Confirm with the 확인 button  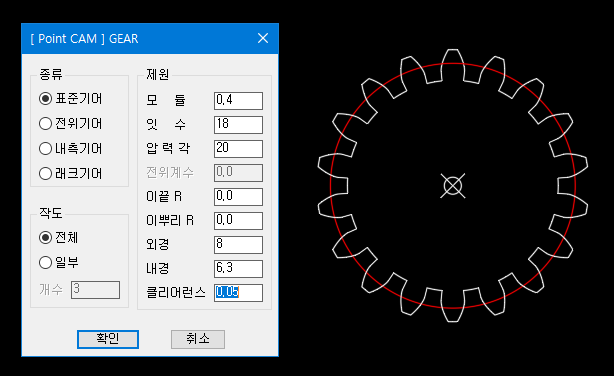[108, 339]
